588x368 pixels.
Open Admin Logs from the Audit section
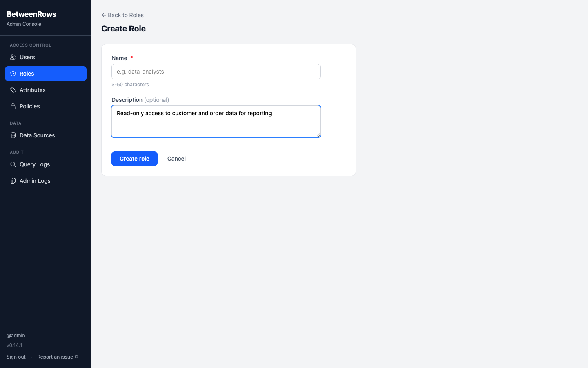35,181
